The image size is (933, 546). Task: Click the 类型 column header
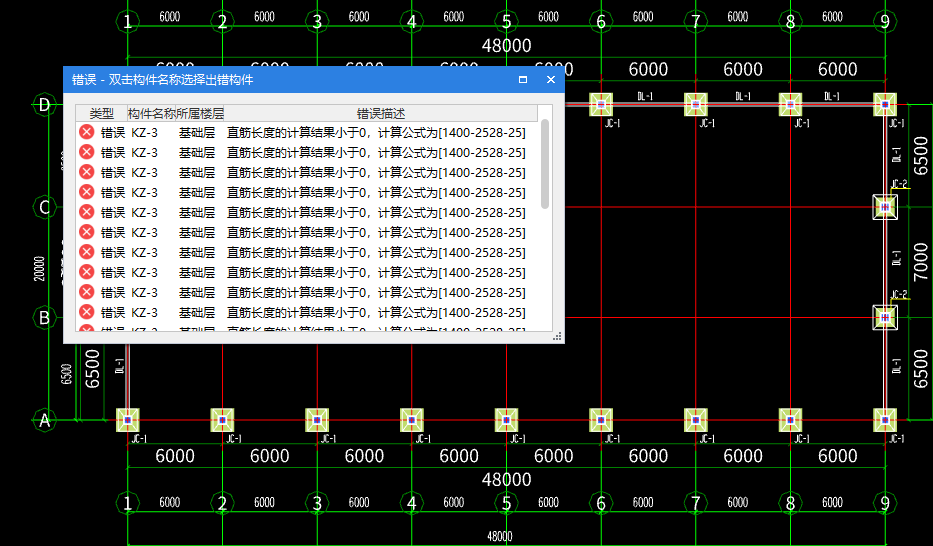pos(101,113)
